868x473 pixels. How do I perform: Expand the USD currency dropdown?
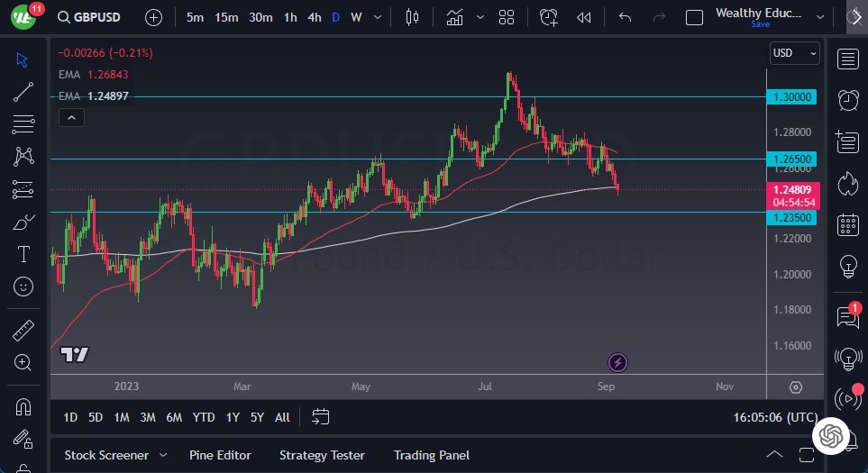coord(794,53)
